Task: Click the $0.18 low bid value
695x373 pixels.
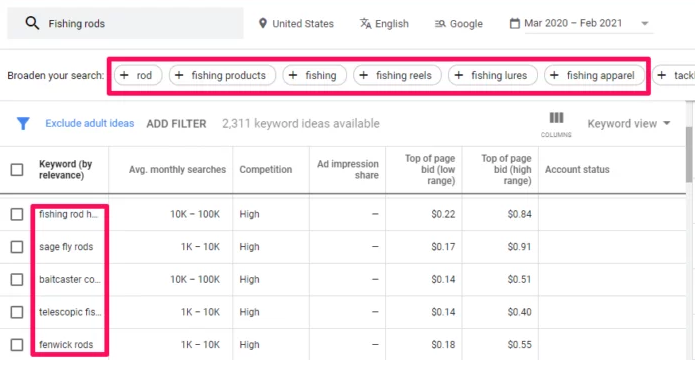Action: 443,345
